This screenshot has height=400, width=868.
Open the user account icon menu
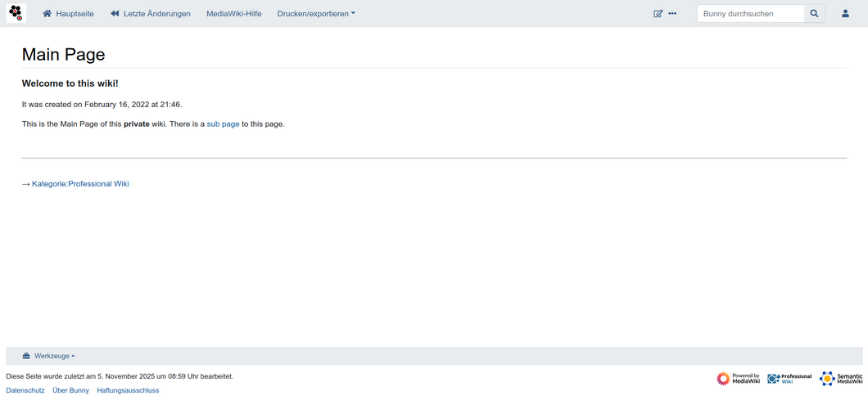pos(845,14)
